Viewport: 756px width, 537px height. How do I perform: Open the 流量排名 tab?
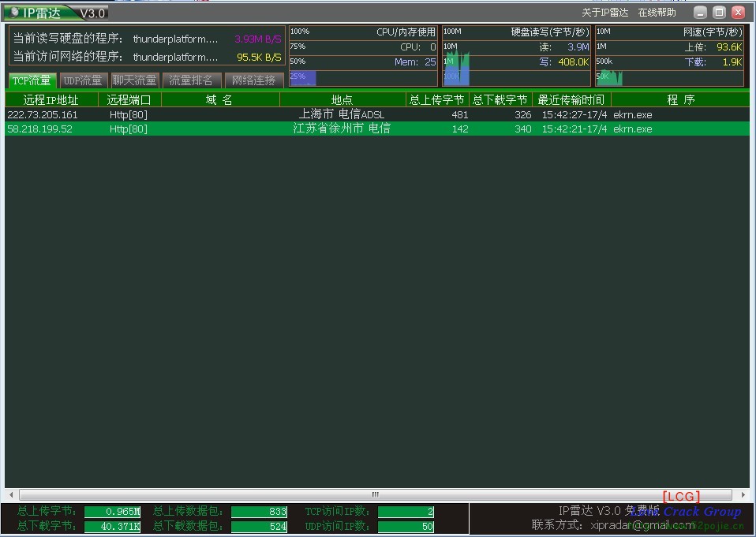[x=192, y=80]
